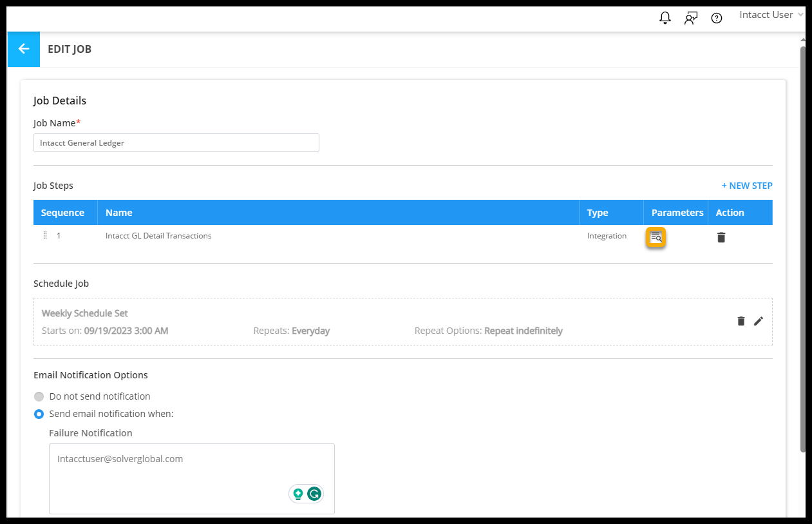Screen dimensions: 812x524
Task: Click the Job Name input field
Action: click(176, 143)
